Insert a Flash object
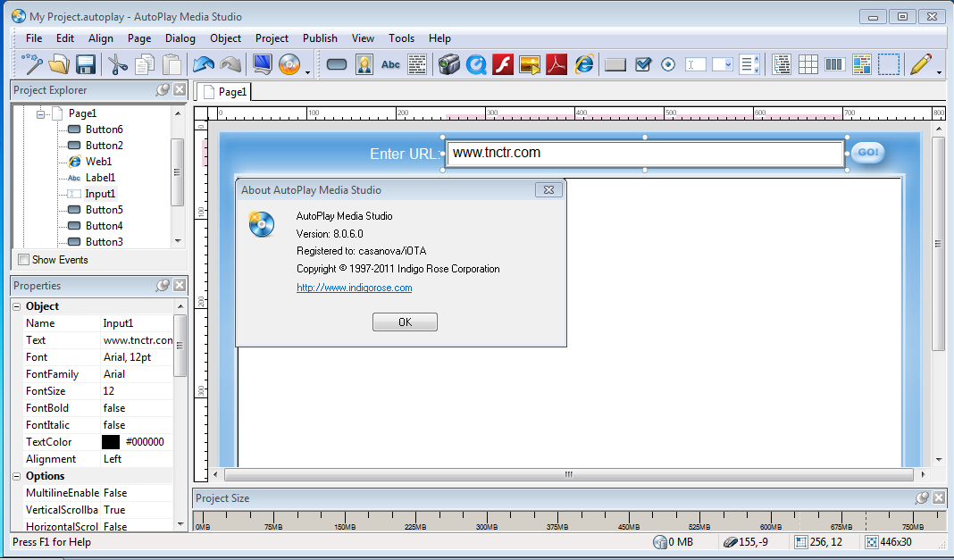The width and height of the screenshot is (954, 560). tap(503, 63)
